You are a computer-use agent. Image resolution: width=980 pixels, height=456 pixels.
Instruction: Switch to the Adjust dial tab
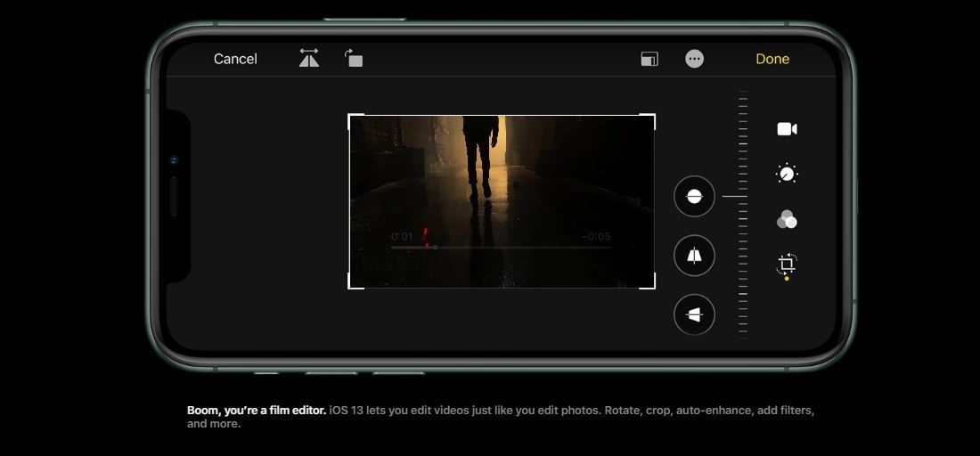787,174
